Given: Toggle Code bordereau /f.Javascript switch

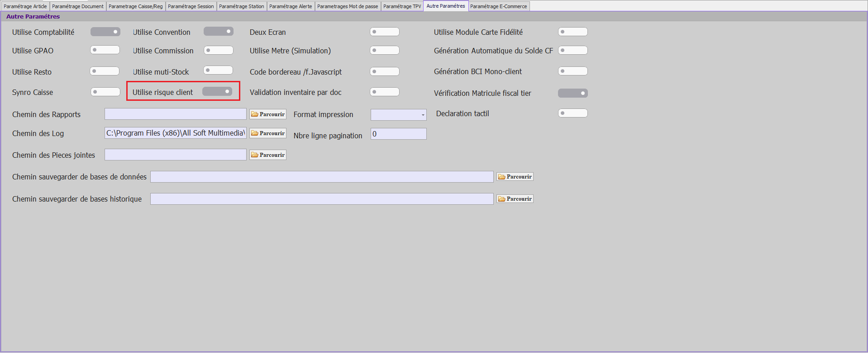Looking at the screenshot, I should (385, 71).
